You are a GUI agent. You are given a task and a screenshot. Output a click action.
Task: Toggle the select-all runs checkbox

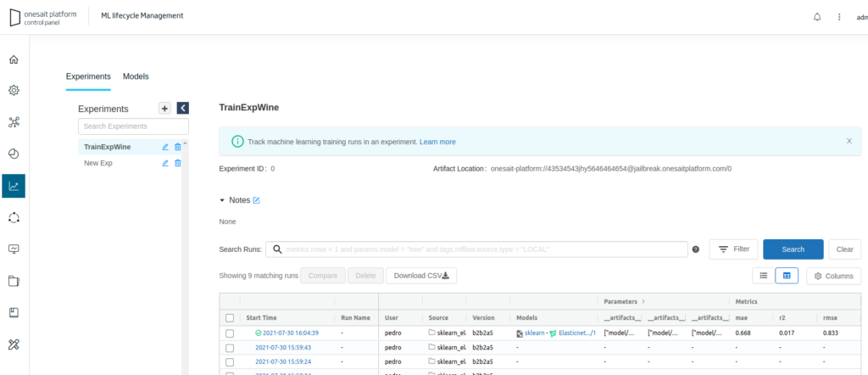tap(230, 318)
